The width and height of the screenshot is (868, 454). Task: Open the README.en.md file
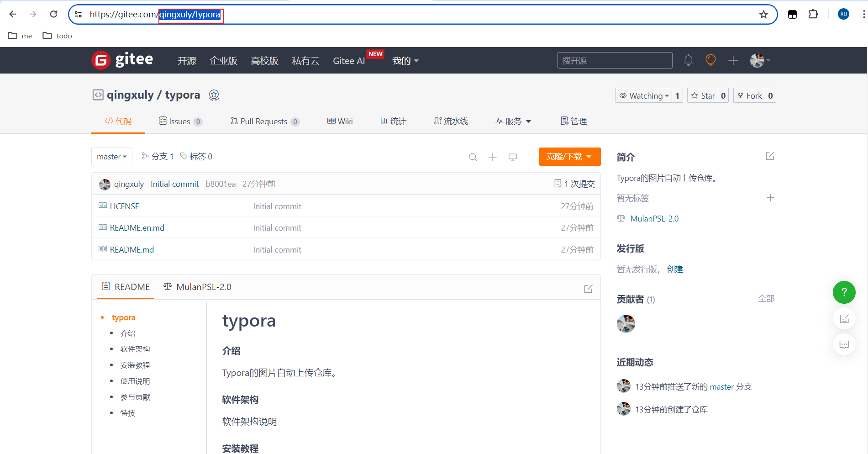point(137,227)
